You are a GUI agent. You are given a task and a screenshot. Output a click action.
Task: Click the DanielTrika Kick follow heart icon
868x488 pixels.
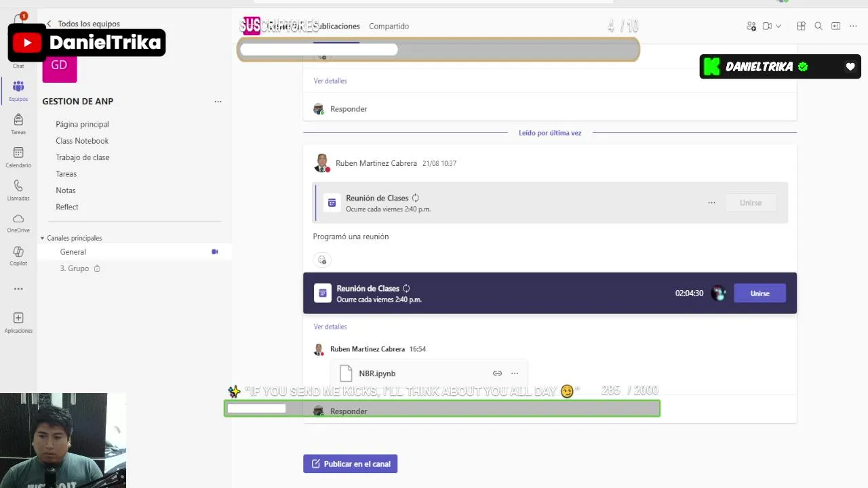click(x=850, y=66)
